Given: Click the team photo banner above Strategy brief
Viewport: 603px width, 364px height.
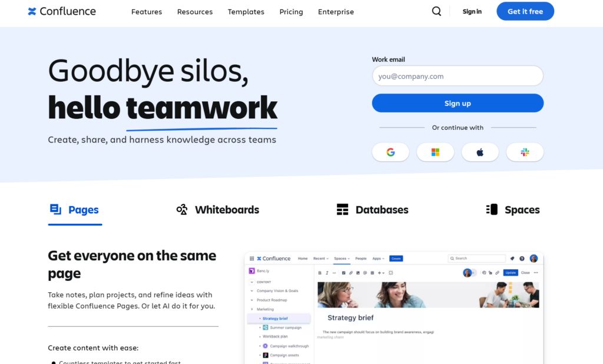Looking at the screenshot, I should tap(429, 294).
